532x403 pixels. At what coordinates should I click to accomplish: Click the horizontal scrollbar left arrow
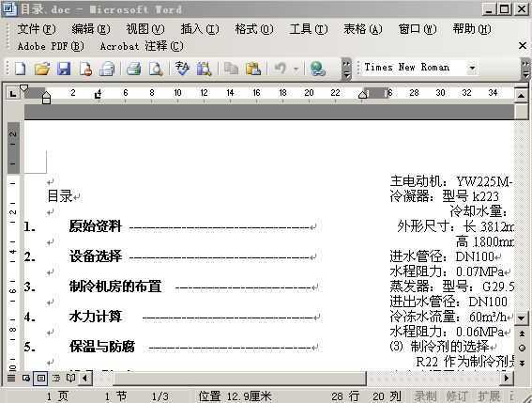tap(85, 378)
